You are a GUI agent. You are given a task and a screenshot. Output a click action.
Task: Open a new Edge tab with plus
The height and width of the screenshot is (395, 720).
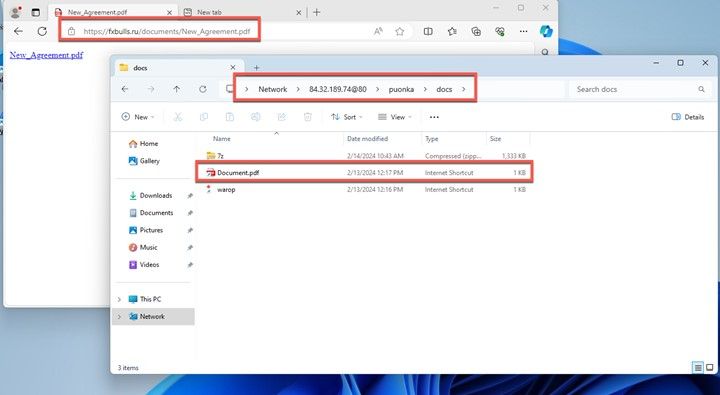tap(316, 12)
